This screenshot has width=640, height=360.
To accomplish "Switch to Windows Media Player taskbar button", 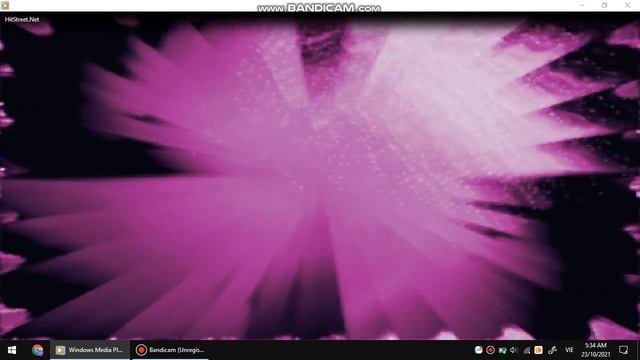I will (x=90, y=350).
